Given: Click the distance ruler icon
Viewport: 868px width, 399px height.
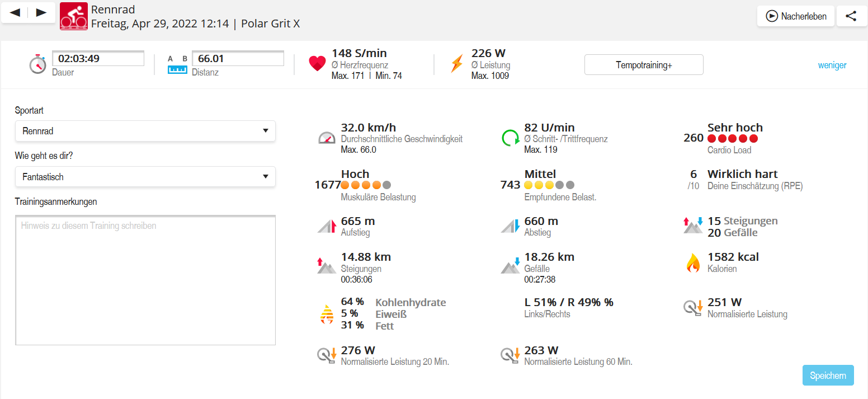Looking at the screenshot, I should coord(177,64).
